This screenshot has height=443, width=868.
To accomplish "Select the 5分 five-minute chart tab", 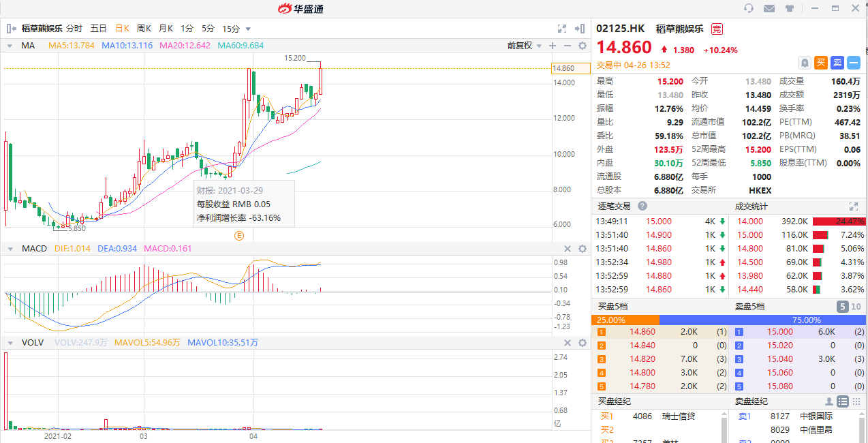I will 208,29.
